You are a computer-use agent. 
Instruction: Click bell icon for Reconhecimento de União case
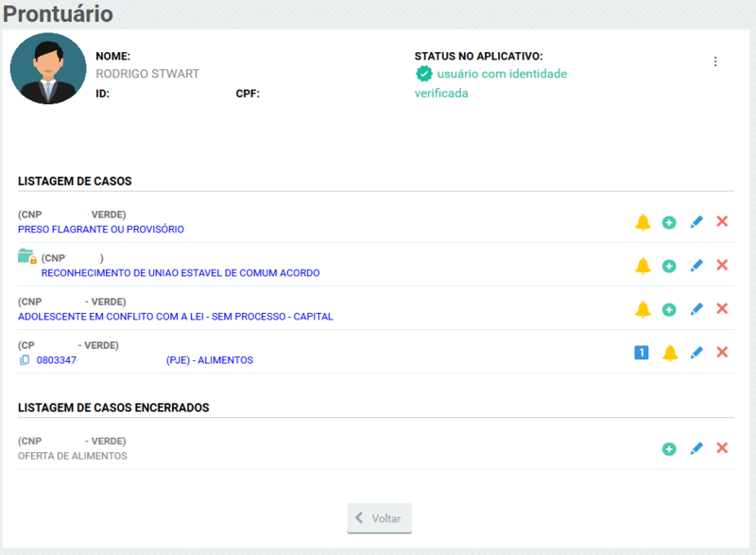click(x=643, y=266)
